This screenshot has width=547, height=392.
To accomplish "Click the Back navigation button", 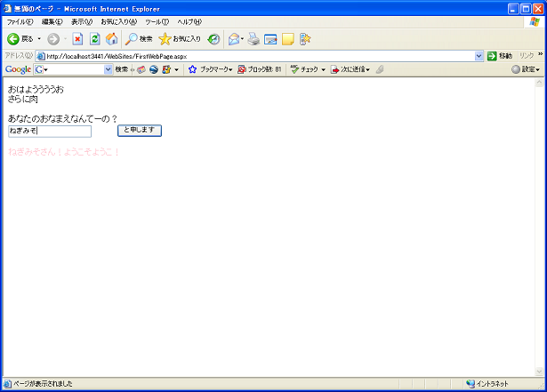I will click(20, 39).
